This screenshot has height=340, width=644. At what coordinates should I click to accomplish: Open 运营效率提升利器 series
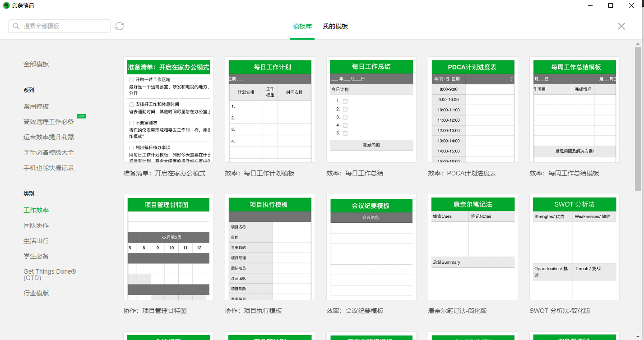click(x=49, y=137)
